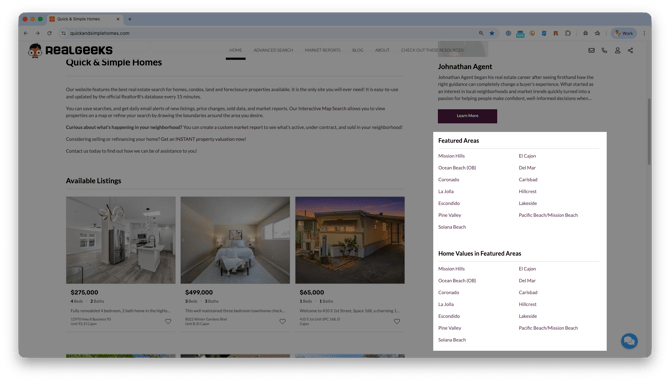Screen dimensions: 670x382
Task: Open the email contact icon in header
Action: point(591,50)
